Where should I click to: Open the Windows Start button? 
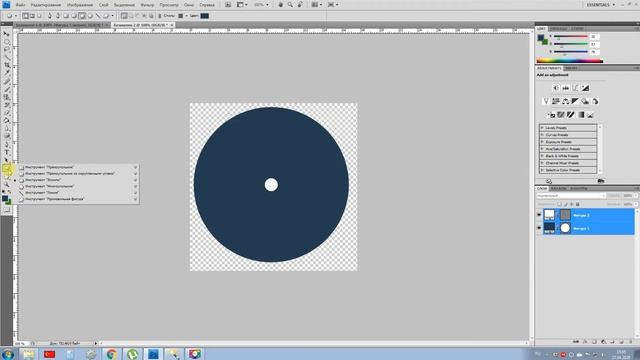[x=7, y=354]
